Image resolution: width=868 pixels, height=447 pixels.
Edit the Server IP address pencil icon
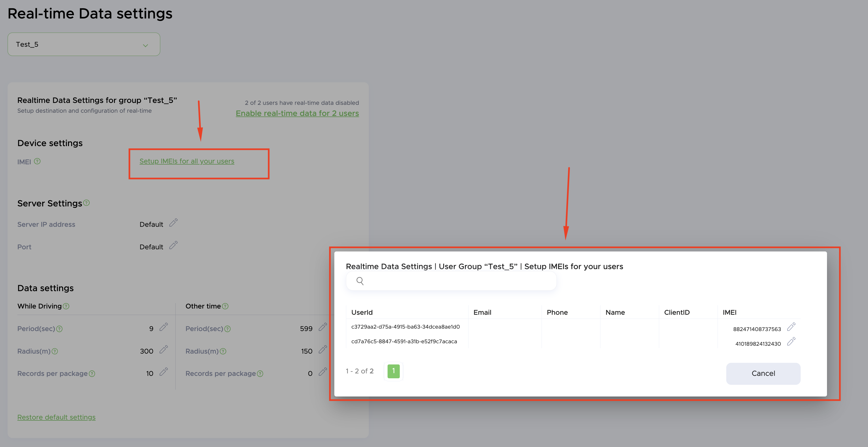[173, 223]
